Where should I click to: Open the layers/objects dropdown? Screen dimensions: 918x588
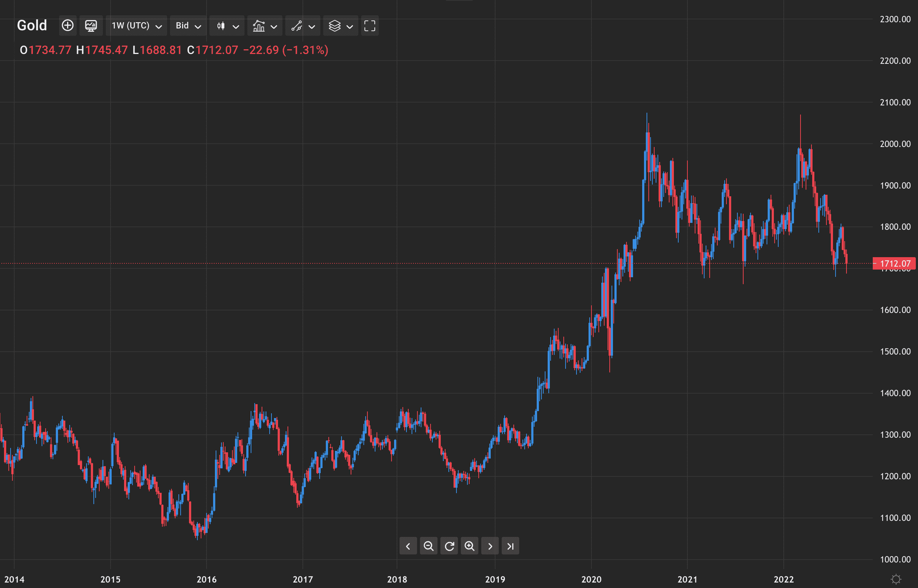(x=341, y=26)
